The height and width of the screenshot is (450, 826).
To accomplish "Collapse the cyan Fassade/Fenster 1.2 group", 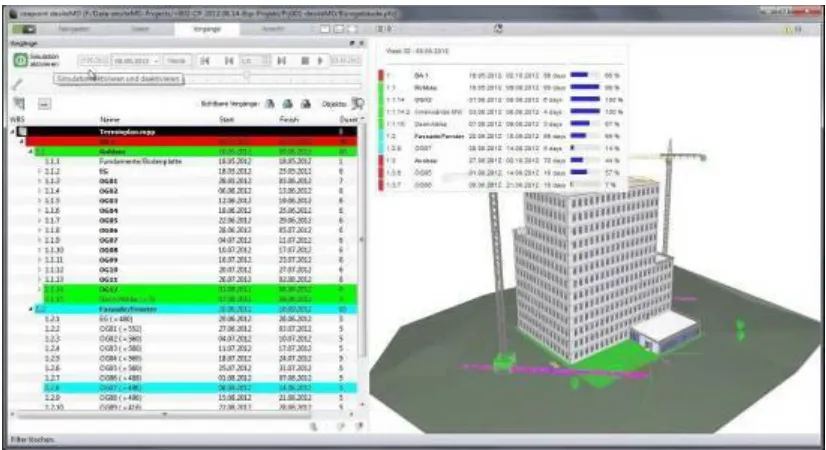I will coord(31,309).
